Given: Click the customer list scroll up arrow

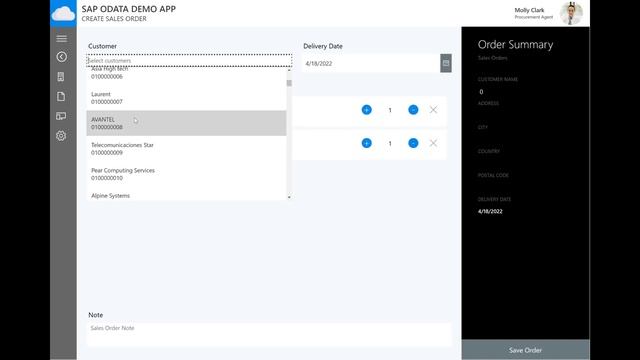Looking at the screenshot, I should click(289, 70).
